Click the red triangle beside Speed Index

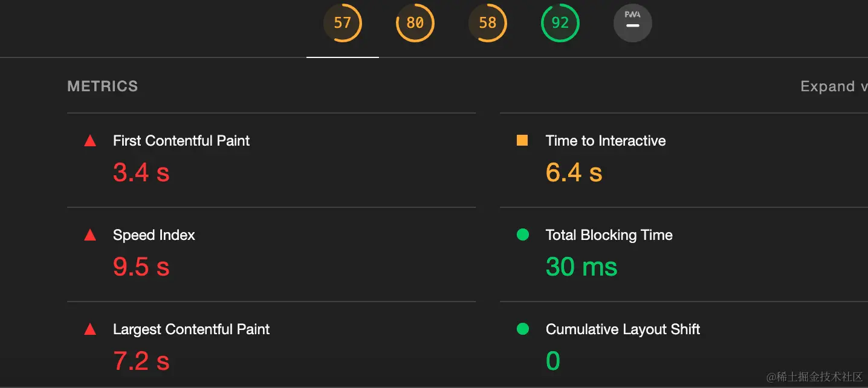coord(90,235)
